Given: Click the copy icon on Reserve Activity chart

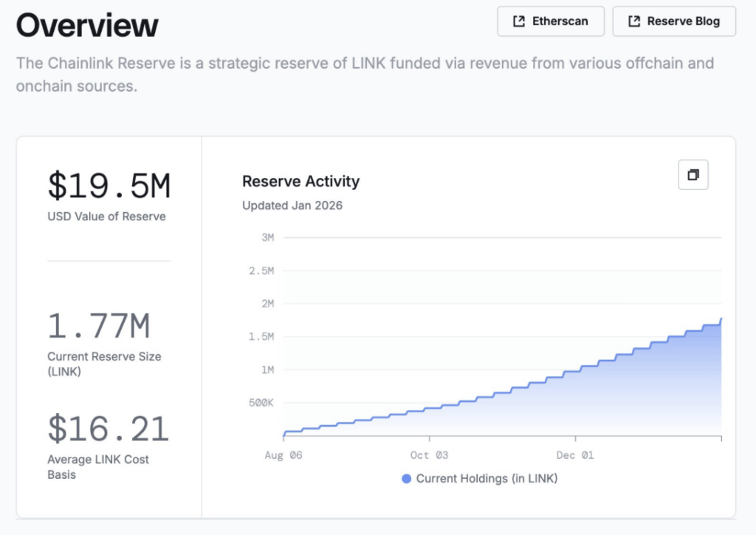Looking at the screenshot, I should tap(693, 175).
